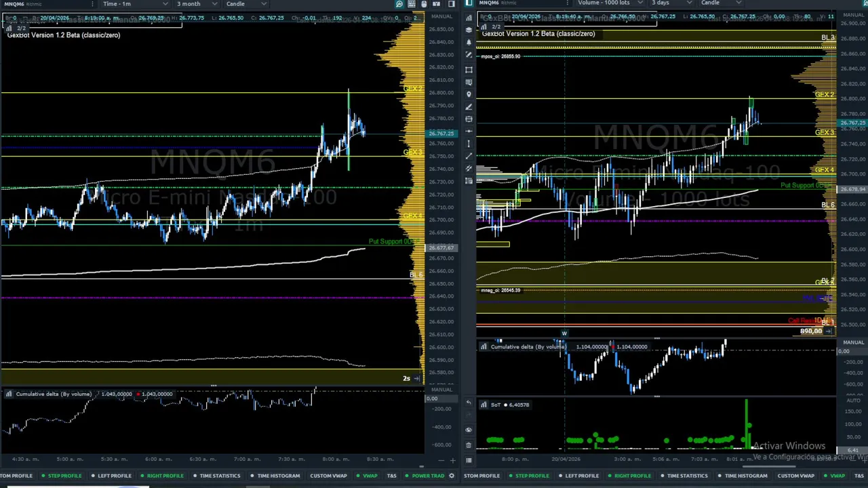The height and width of the screenshot is (488, 868).
Task: Open the drawings list icon at the sidebar bottom
Action: pyautogui.click(x=469, y=460)
